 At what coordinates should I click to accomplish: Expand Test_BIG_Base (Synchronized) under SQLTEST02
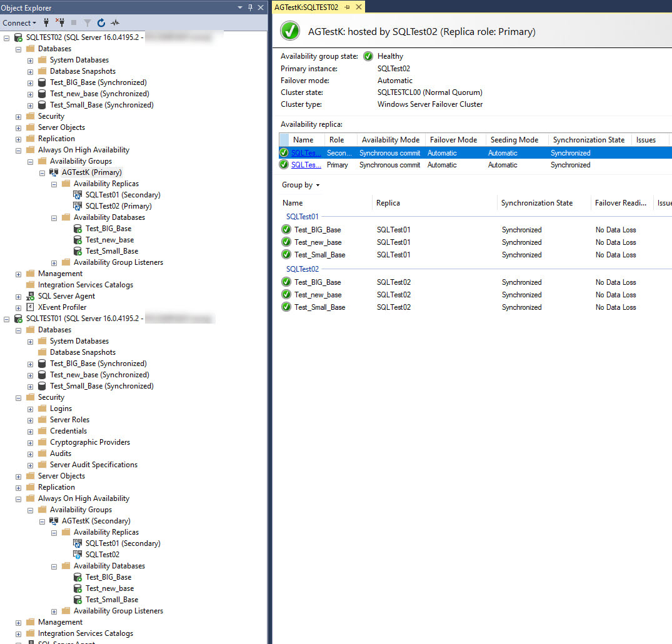pyautogui.click(x=31, y=83)
